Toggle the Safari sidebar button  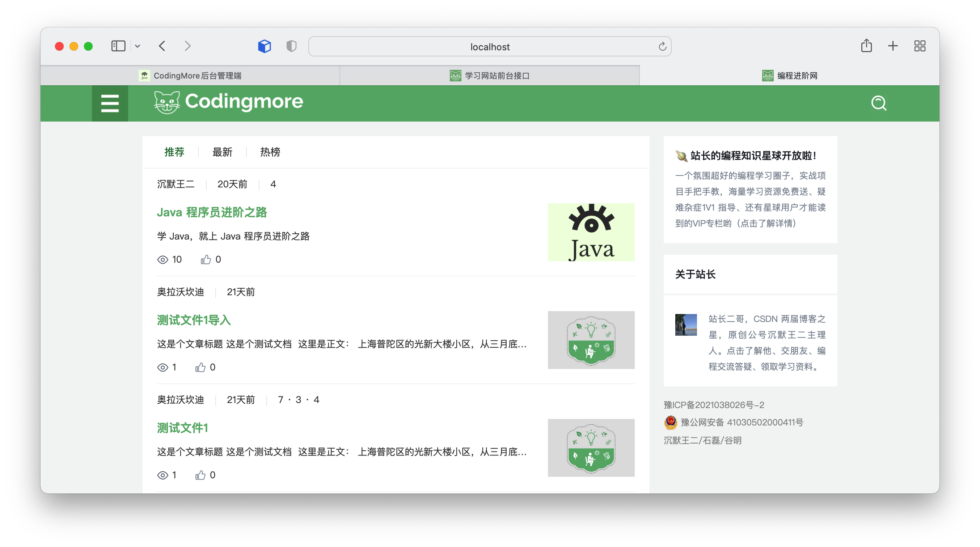pos(118,46)
